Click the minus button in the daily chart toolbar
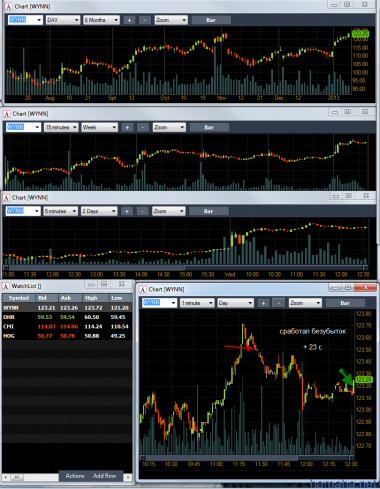The image size is (380, 489). (144, 20)
